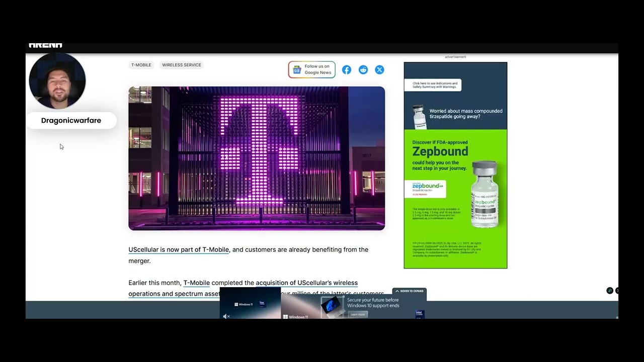Viewport: 644px width, 362px height.
Task: Share the article on X
Action: (x=379, y=70)
